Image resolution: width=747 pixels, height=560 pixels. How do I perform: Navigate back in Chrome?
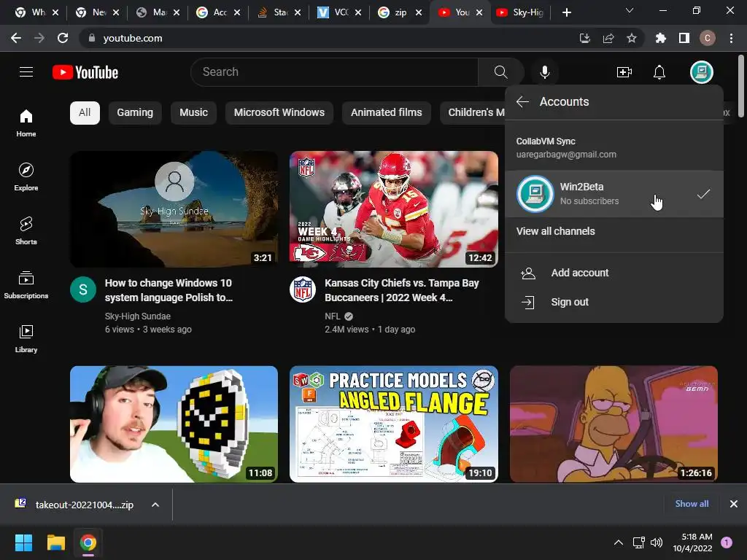click(16, 38)
